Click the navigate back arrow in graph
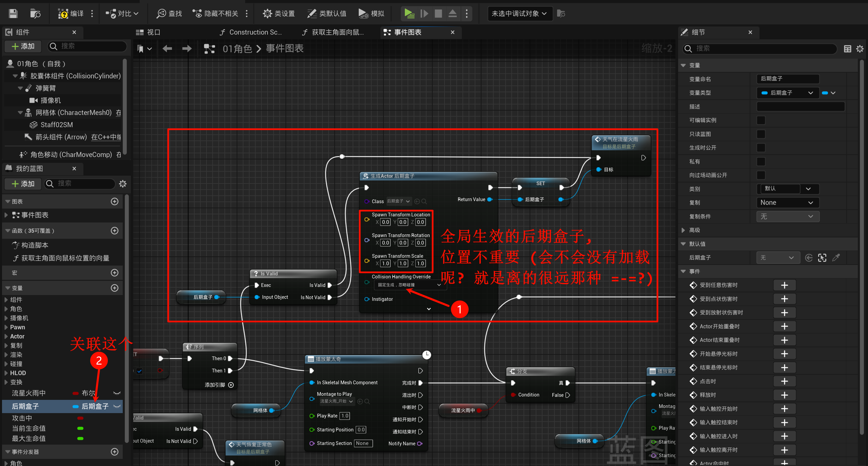868x466 pixels. pyautogui.click(x=167, y=49)
